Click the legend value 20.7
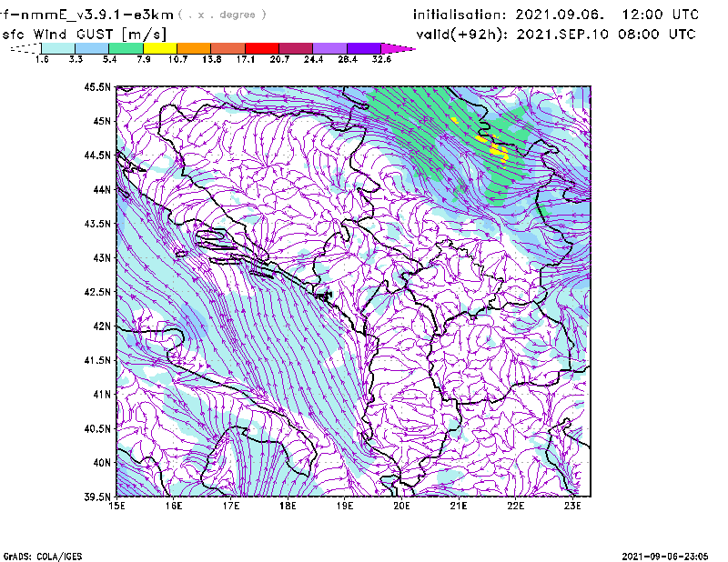This screenshot has height=562, width=728. click(279, 59)
